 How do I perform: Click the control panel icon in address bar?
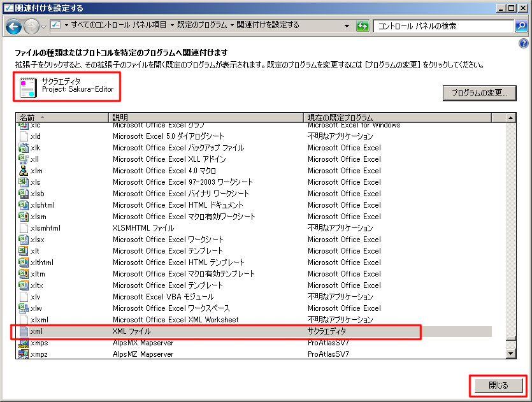pyautogui.click(x=55, y=25)
